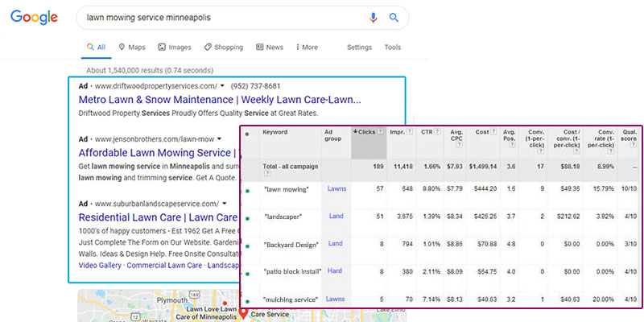The image size is (644, 322).
Task: Click the Ad group column header
Action: click(x=333, y=135)
